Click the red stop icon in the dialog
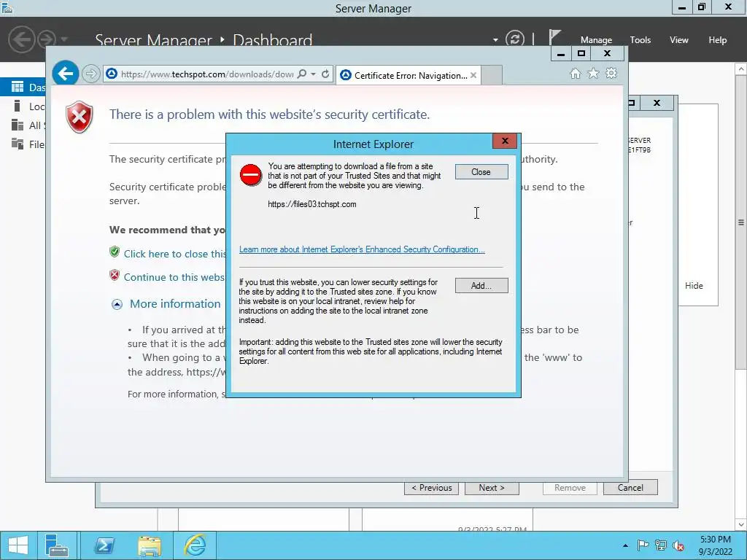747x560 pixels. [251, 175]
